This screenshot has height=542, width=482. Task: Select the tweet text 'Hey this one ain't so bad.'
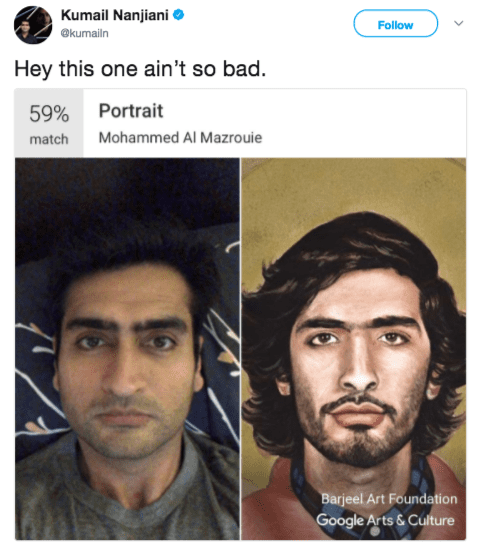(x=140, y=69)
